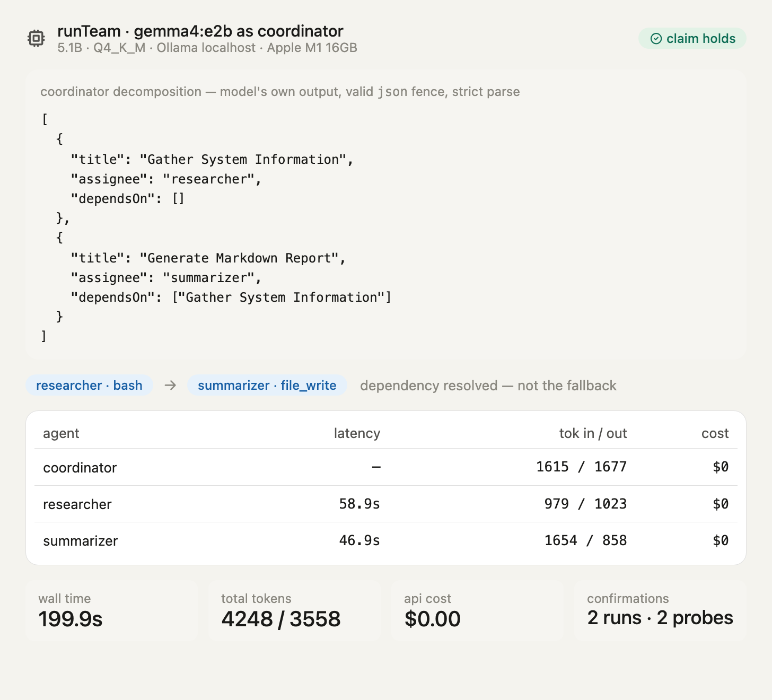The image size is (772, 700).
Task: Click the "Generate Markdown Report" title line
Action: pyautogui.click(x=208, y=258)
